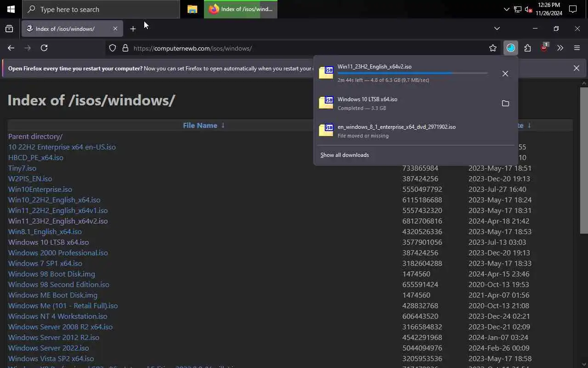Viewport: 588px width, 368px height.
Task: Select the Index of /isos/windows/ tab
Action: point(73,29)
